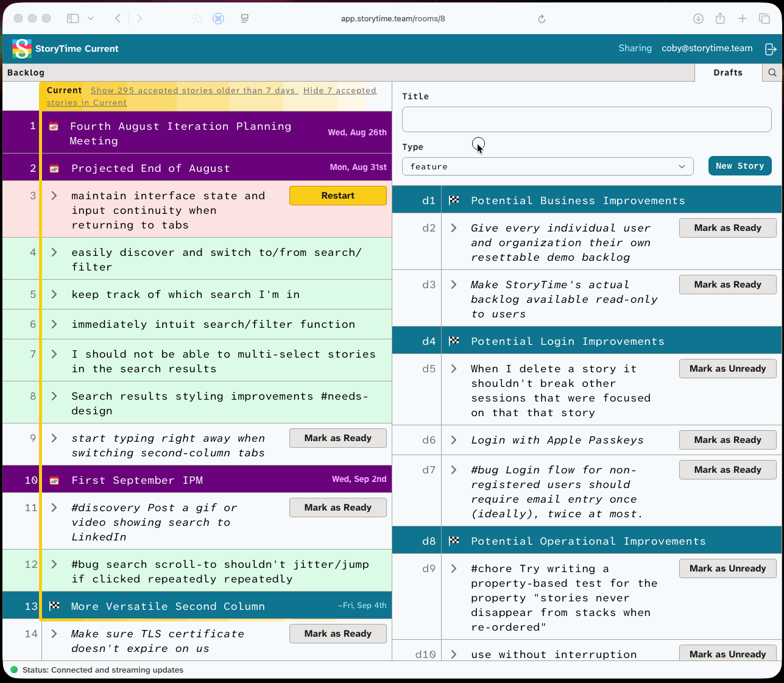Expand story 'I should not be able to multi-select'
The width and height of the screenshot is (784, 683).
pos(54,354)
